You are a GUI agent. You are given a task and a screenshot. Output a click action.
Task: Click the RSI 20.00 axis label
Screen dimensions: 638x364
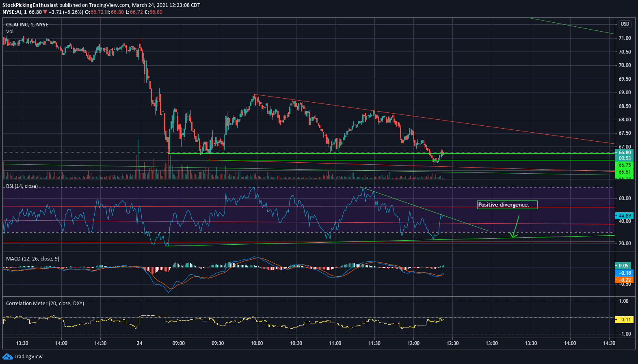(625, 243)
